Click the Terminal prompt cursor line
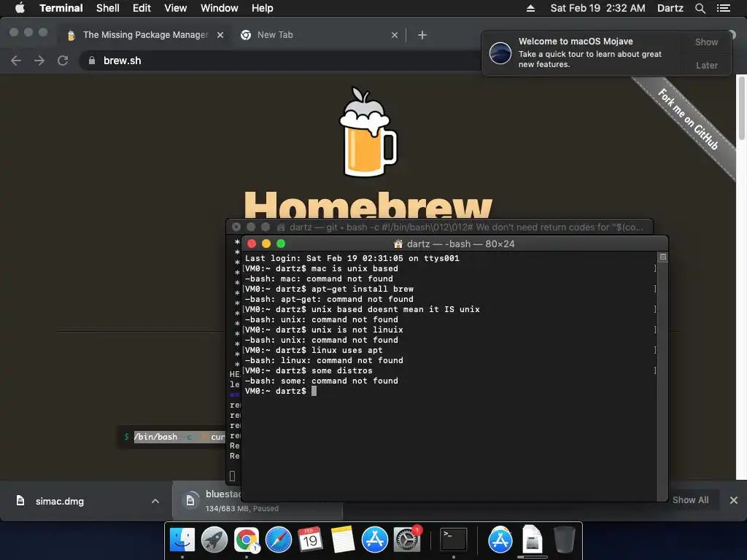The image size is (747, 560). pos(281,391)
